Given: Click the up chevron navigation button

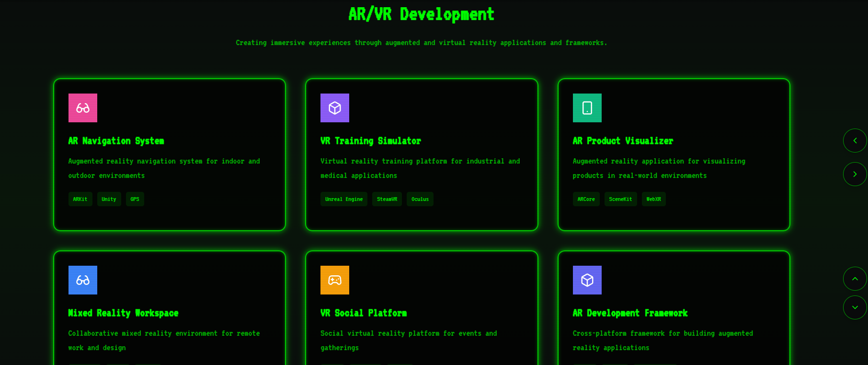Looking at the screenshot, I should [855, 279].
